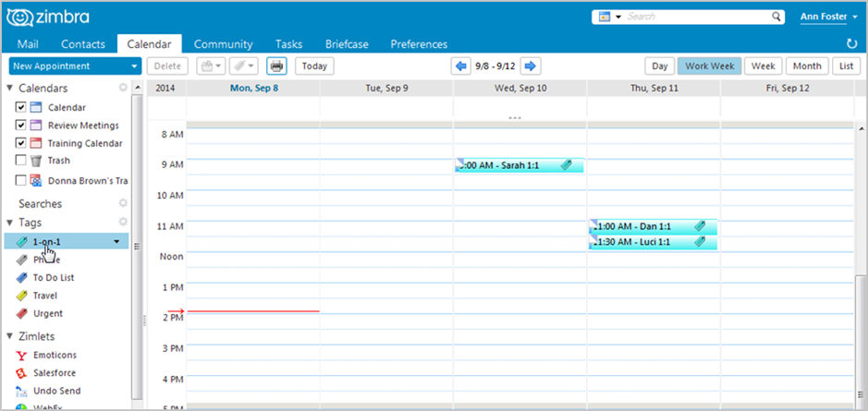Switch to List view

coord(847,66)
